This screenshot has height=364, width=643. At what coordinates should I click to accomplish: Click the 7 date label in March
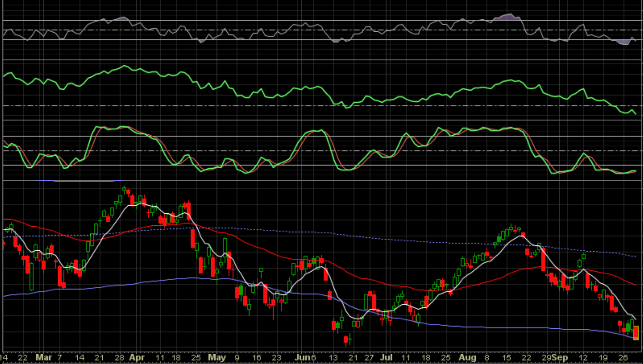[60, 357]
